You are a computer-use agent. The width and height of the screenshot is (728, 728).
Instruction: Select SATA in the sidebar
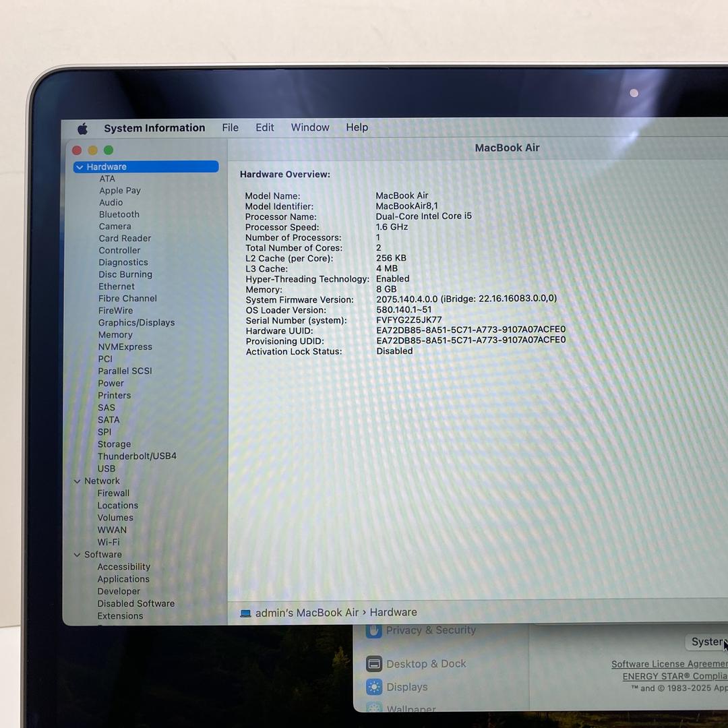(108, 420)
